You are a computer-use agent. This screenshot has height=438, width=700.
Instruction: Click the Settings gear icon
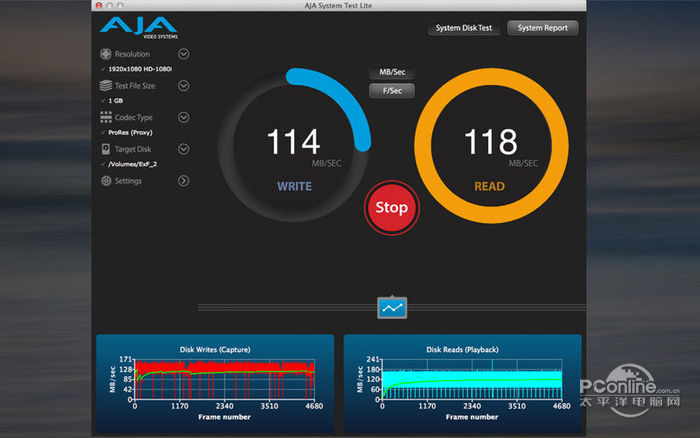(106, 181)
